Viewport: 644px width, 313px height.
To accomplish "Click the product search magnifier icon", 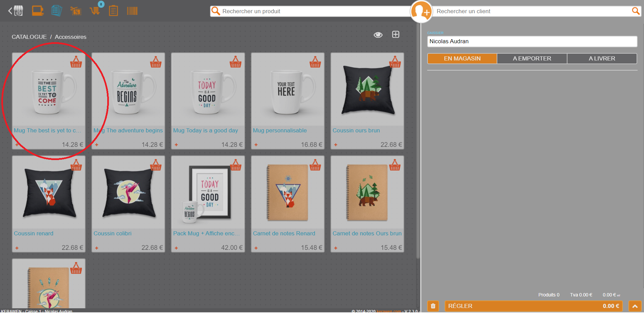I will 215,11.
